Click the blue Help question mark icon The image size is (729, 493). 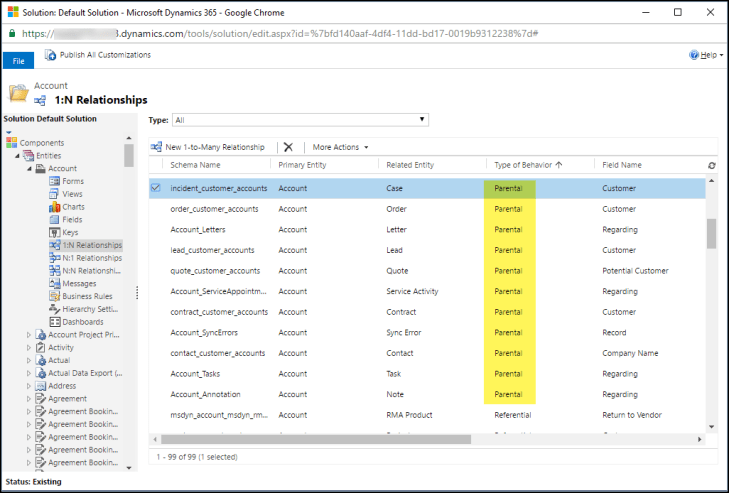click(x=694, y=55)
